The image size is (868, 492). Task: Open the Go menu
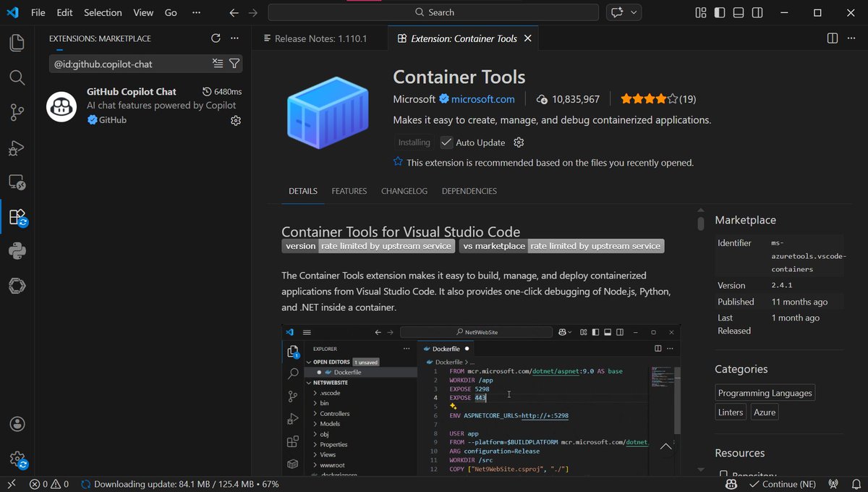point(171,12)
